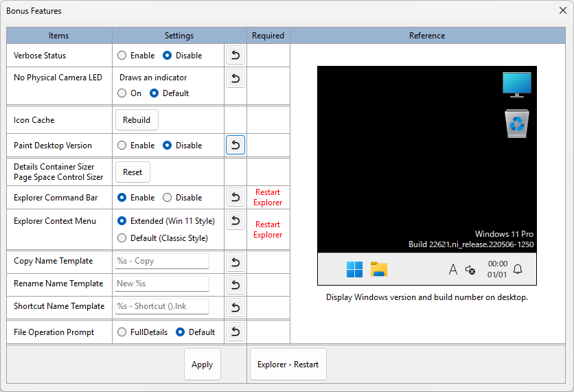
Task: Enable Paint Desktop Version
Action: pyautogui.click(x=136, y=146)
